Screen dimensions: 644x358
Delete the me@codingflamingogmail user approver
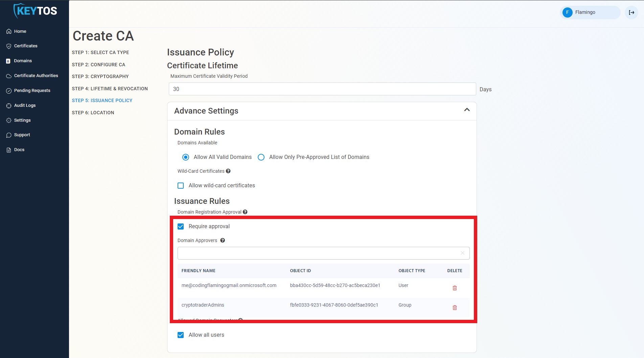[455, 288]
